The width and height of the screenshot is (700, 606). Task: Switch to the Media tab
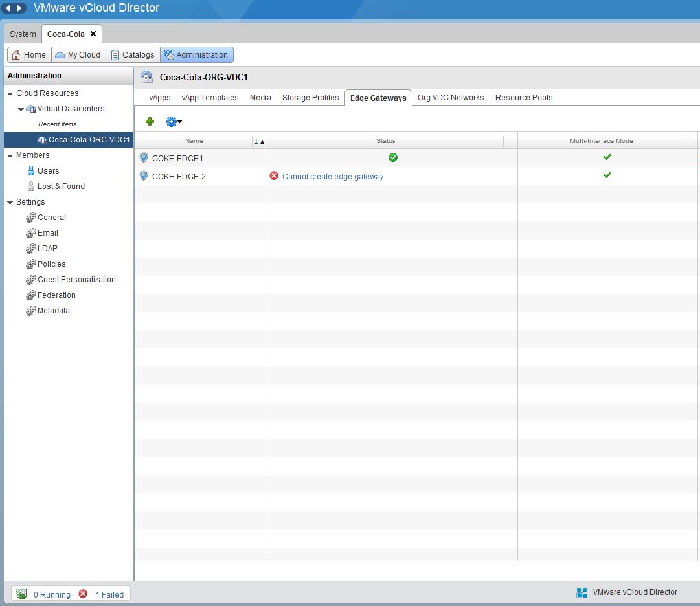260,97
